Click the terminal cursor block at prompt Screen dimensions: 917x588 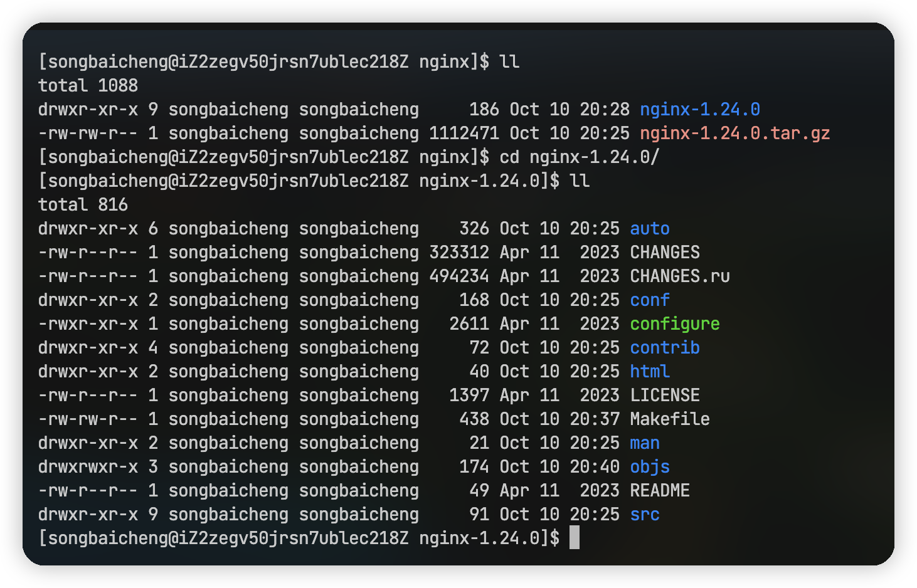(575, 538)
